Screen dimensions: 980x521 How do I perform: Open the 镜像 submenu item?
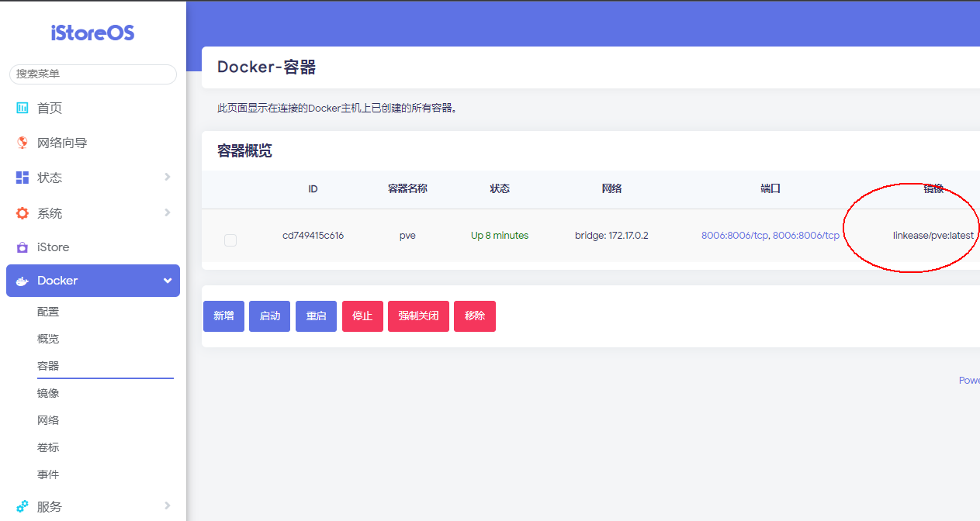(48, 393)
